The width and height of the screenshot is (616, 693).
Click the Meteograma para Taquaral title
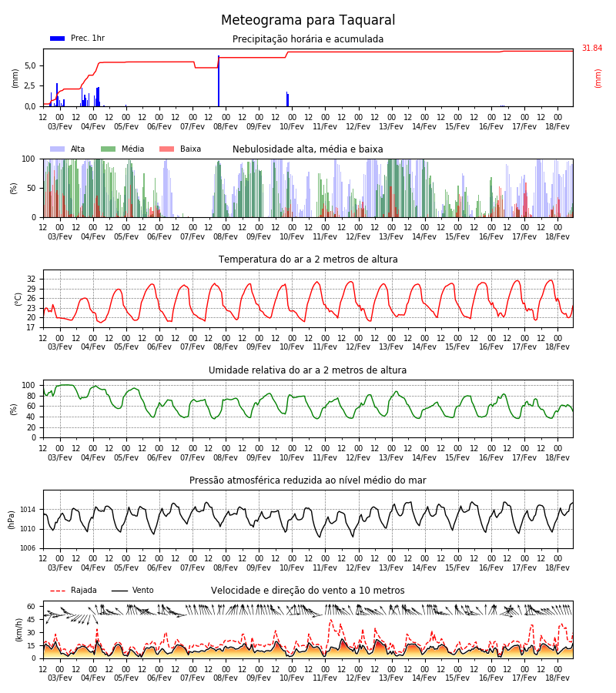(x=308, y=20)
